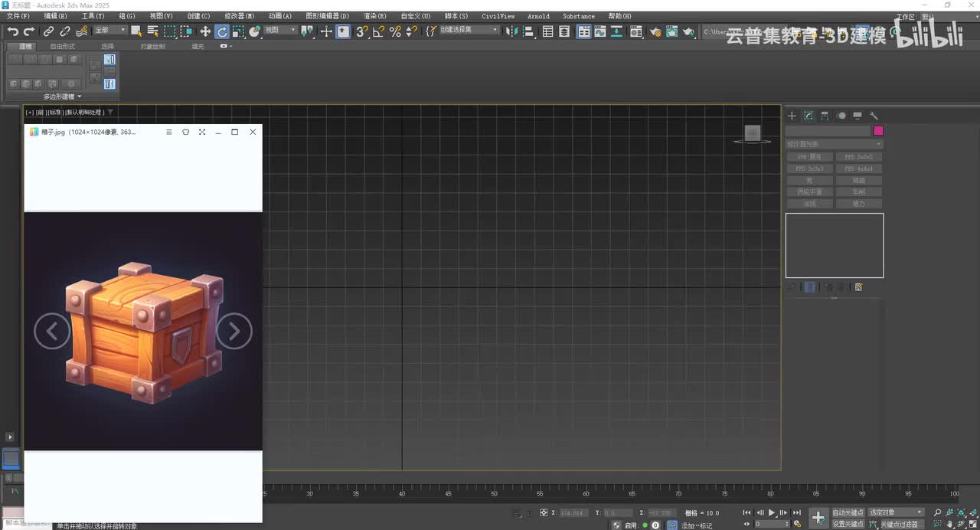Open the 修改器(M) menu
The width and height of the screenshot is (980, 530).
pos(240,16)
